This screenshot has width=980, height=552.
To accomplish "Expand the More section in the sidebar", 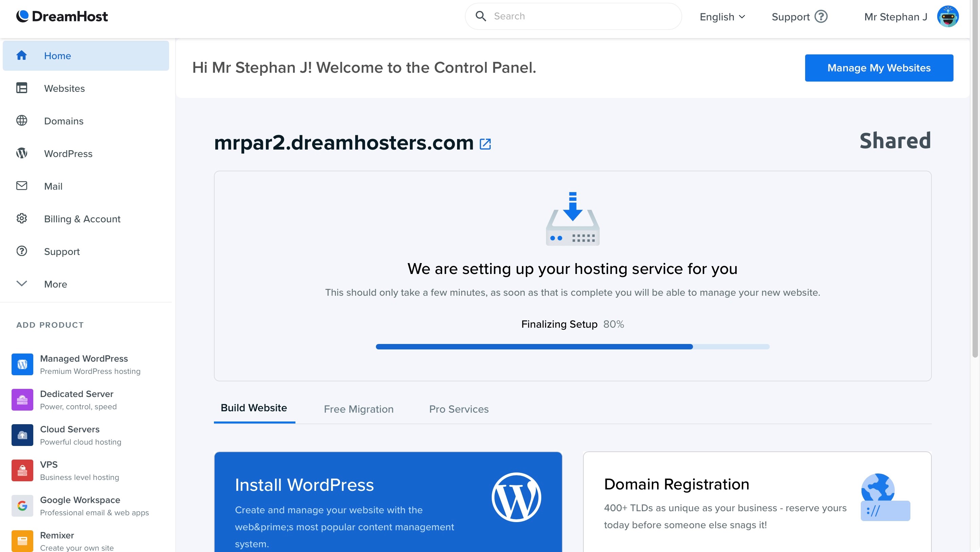I will pos(56,284).
